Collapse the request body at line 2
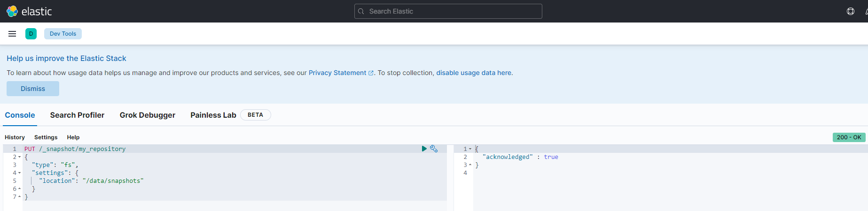Image resolution: width=868 pixels, height=211 pixels. click(x=19, y=157)
